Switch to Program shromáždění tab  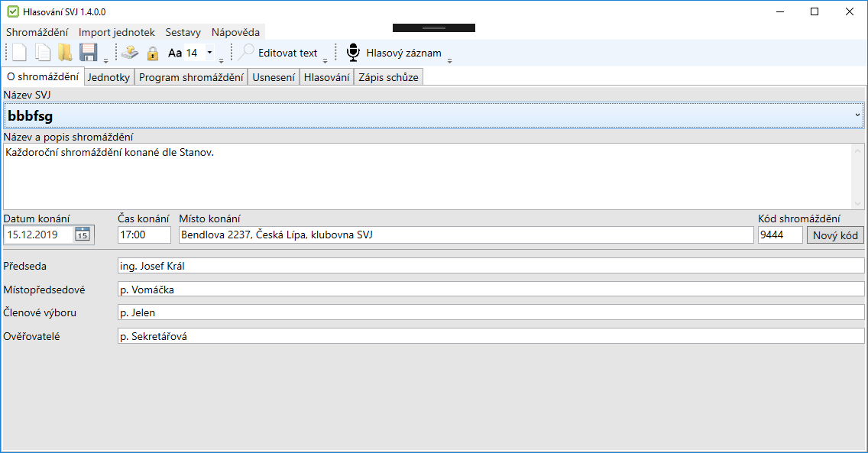191,77
